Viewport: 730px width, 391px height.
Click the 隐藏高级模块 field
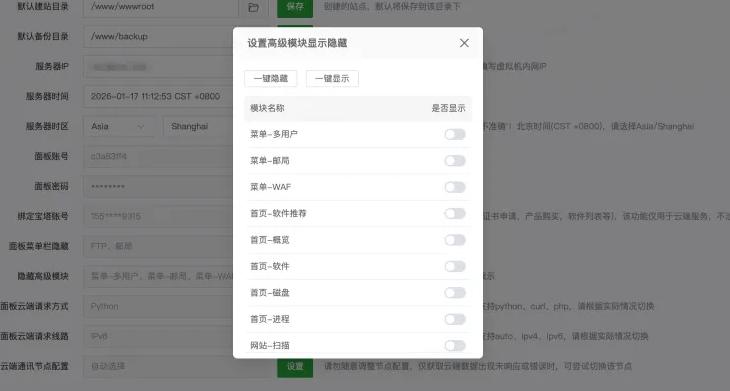[158, 276]
